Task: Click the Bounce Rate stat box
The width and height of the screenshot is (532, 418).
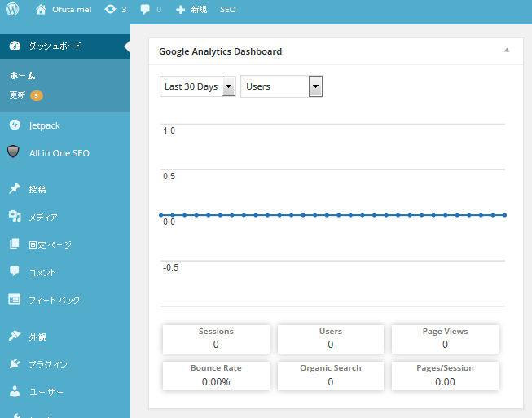Action: point(216,376)
